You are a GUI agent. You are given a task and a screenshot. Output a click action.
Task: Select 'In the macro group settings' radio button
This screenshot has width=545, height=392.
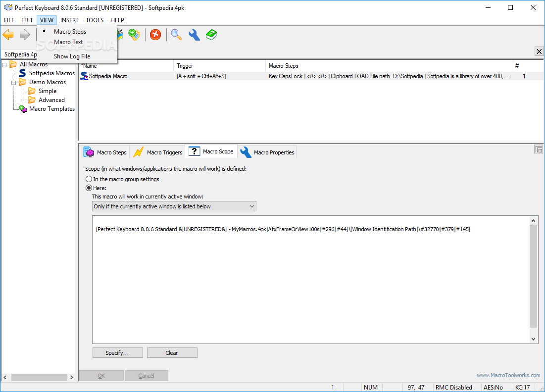click(x=89, y=179)
